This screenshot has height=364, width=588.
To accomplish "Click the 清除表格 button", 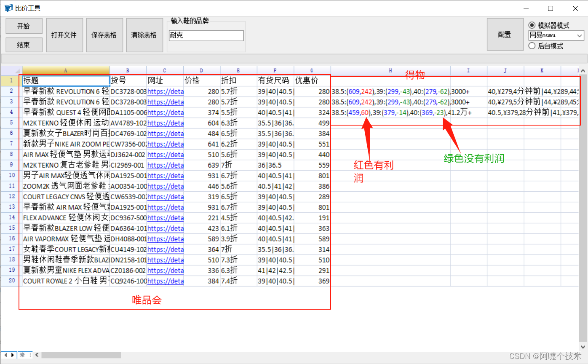I will pos(144,35).
